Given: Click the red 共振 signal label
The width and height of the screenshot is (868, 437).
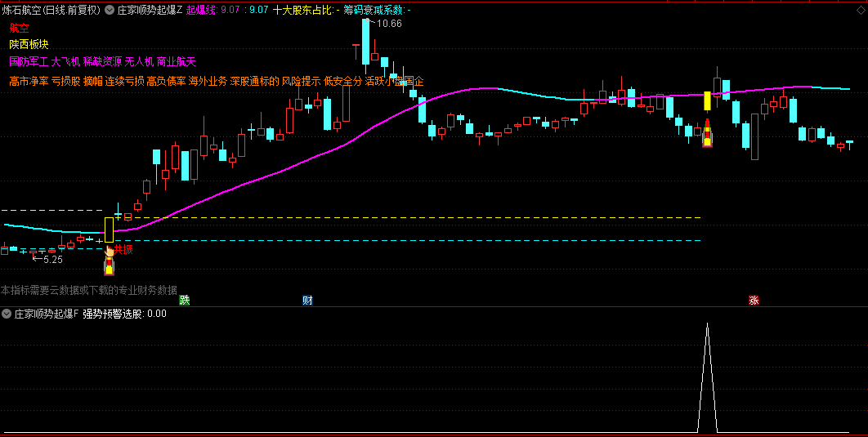Looking at the screenshot, I should (x=124, y=249).
